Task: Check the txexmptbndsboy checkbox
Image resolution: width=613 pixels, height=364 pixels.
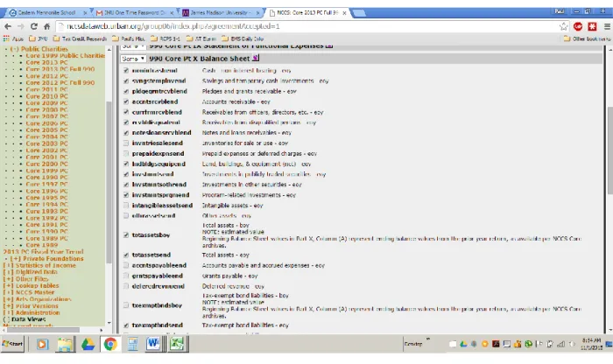Action: [x=126, y=305]
